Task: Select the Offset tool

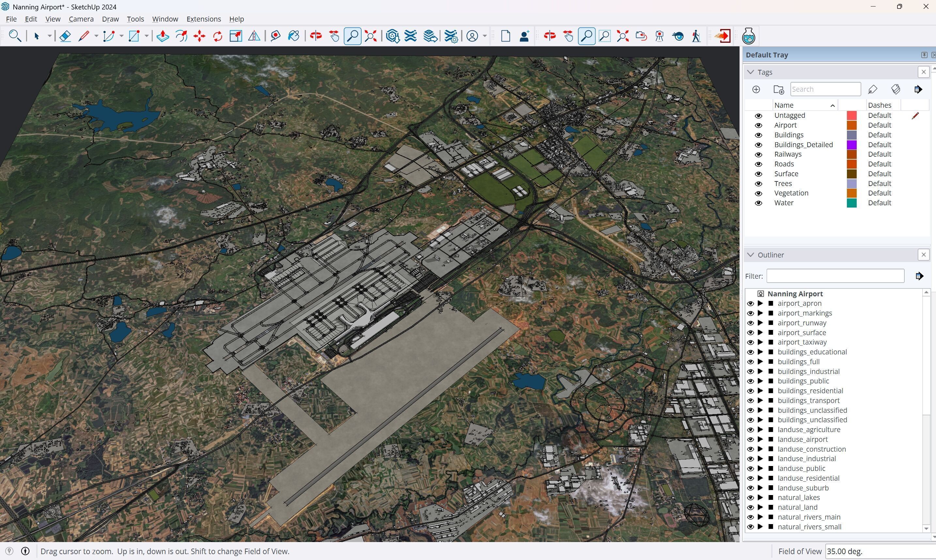Action: (181, 36)
